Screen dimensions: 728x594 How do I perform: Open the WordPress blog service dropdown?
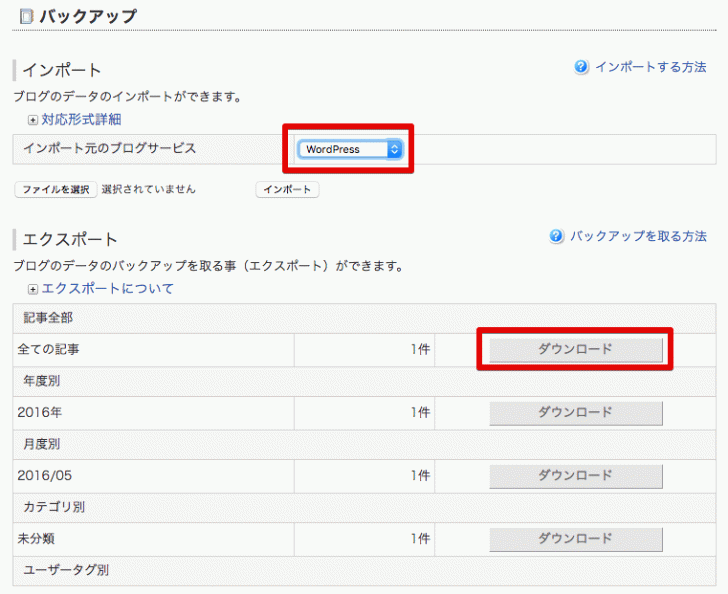[x=349, y=149]
